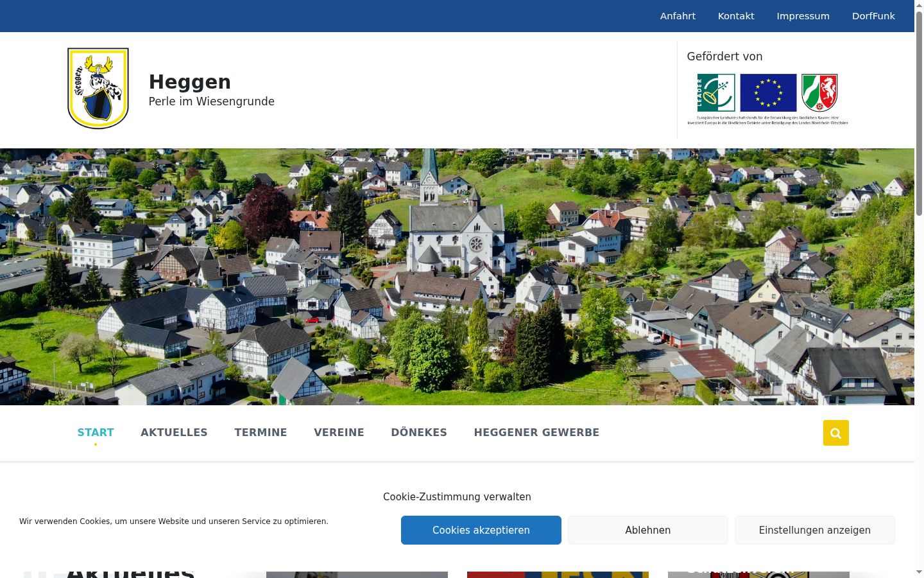Click the 'Cookie-Zustimmung verwalten' title
This screenshot has height=578, width=924.
tap(457, 496)
